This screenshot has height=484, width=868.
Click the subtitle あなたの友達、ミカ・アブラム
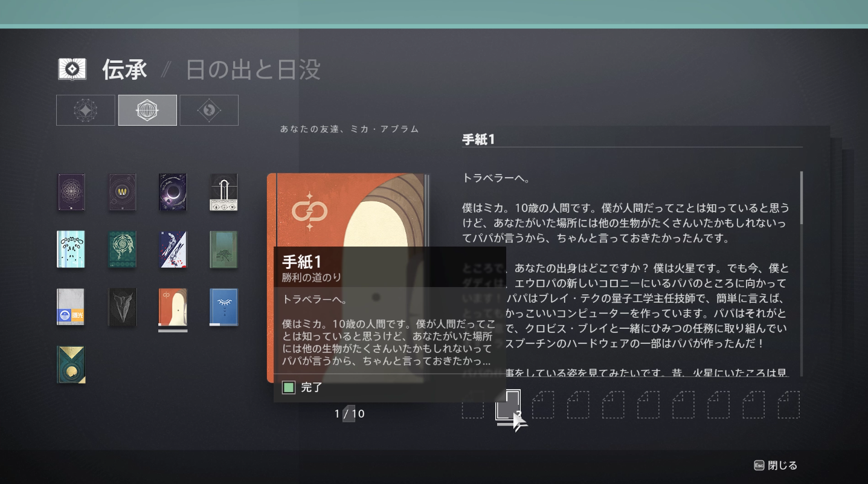(350, 129)
